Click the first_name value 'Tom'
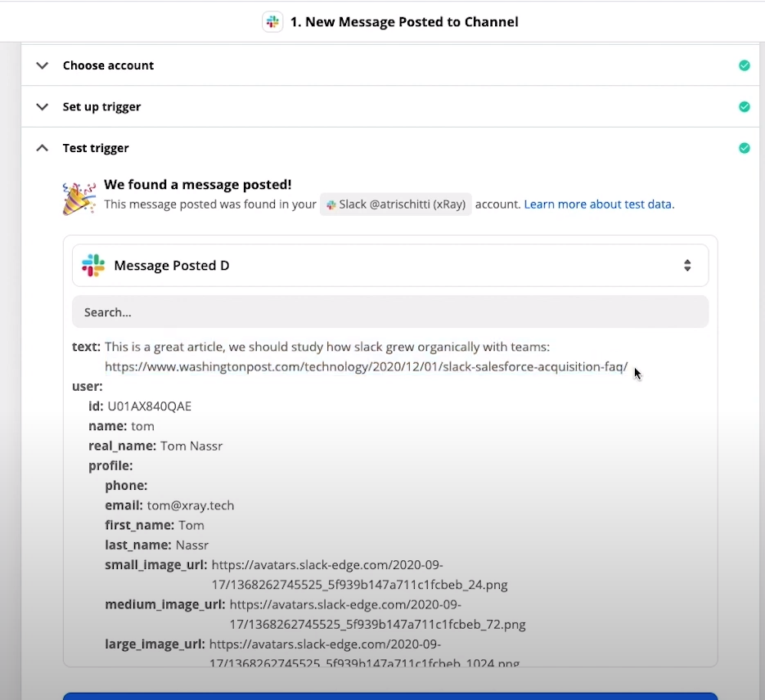765x700 pixels. click(191, 526)
